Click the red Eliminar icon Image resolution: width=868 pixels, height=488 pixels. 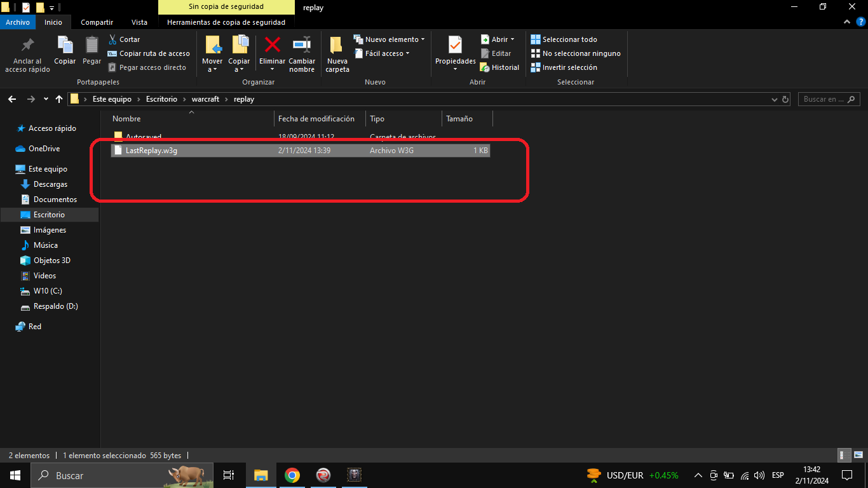coord(273,45)
